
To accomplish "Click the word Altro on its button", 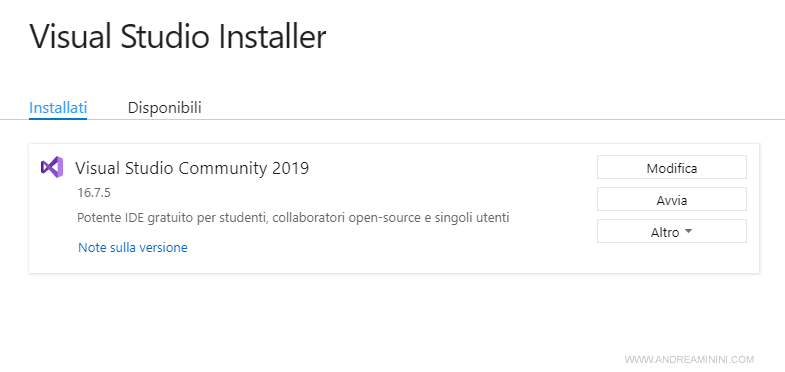I will click(665, 232).
